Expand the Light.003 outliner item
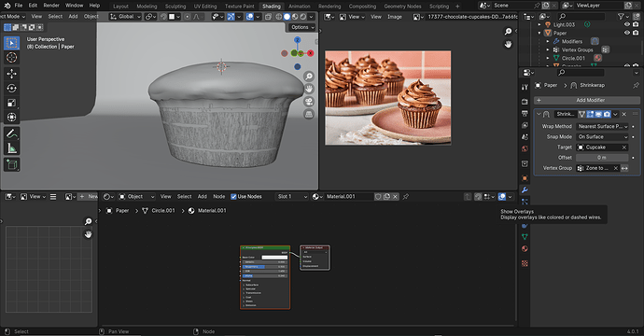Screen dimensions: 644x336 click(x=539, y=24)
